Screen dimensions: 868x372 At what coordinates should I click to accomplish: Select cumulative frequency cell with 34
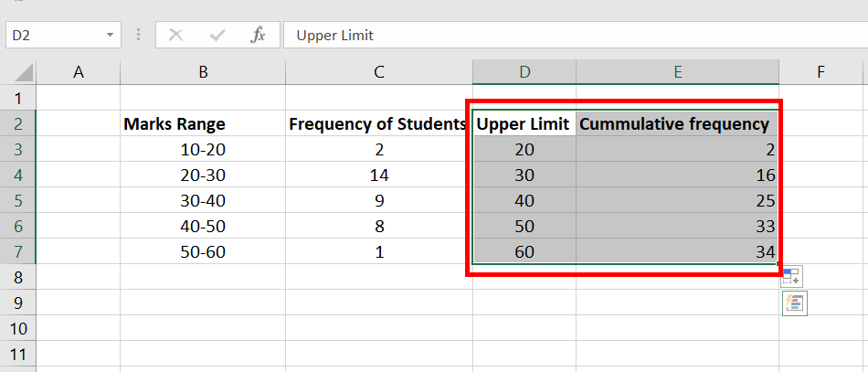(677, 251)
